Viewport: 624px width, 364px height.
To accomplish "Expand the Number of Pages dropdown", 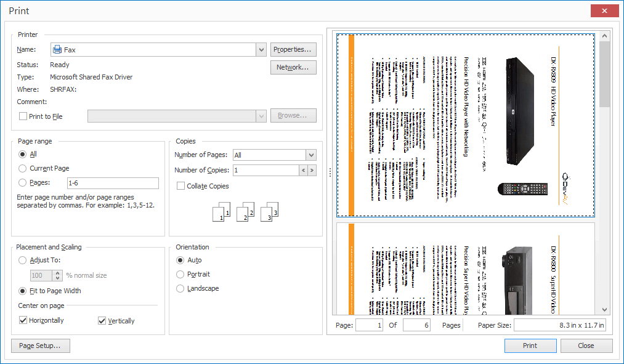I will [x=311, y=155].
